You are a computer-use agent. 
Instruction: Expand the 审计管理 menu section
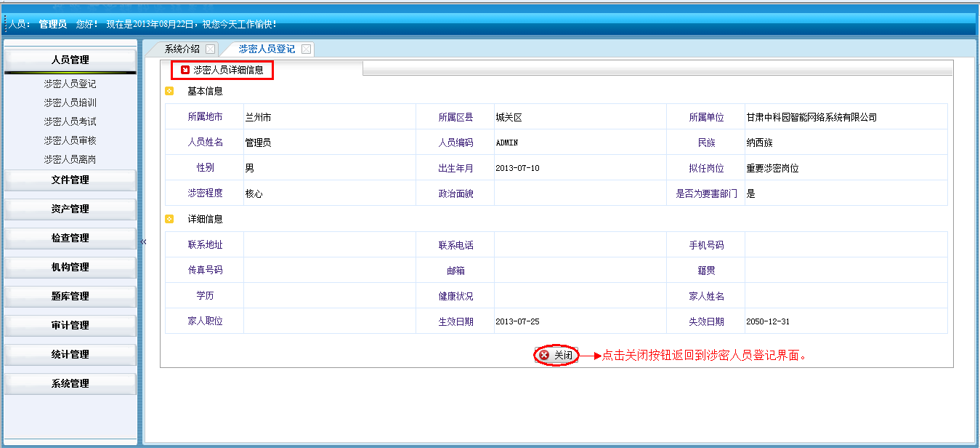click(x=70, y=325)
